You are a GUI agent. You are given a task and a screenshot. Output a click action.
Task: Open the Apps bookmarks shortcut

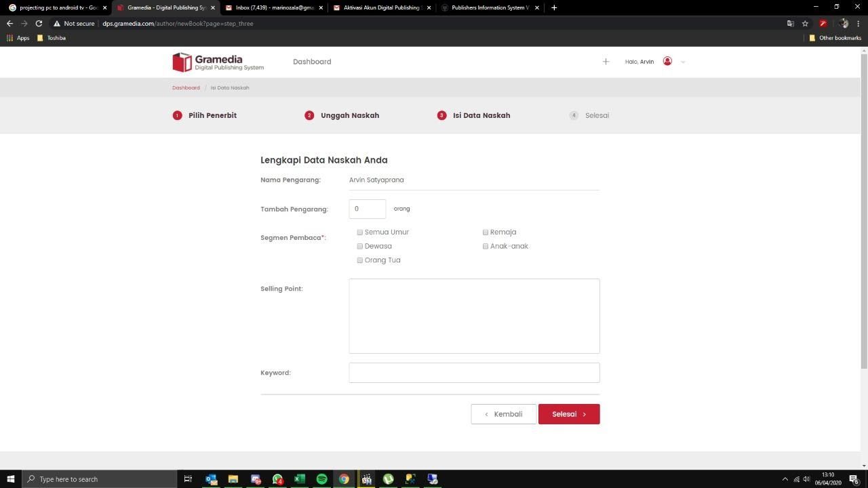(x=18, y=38)
